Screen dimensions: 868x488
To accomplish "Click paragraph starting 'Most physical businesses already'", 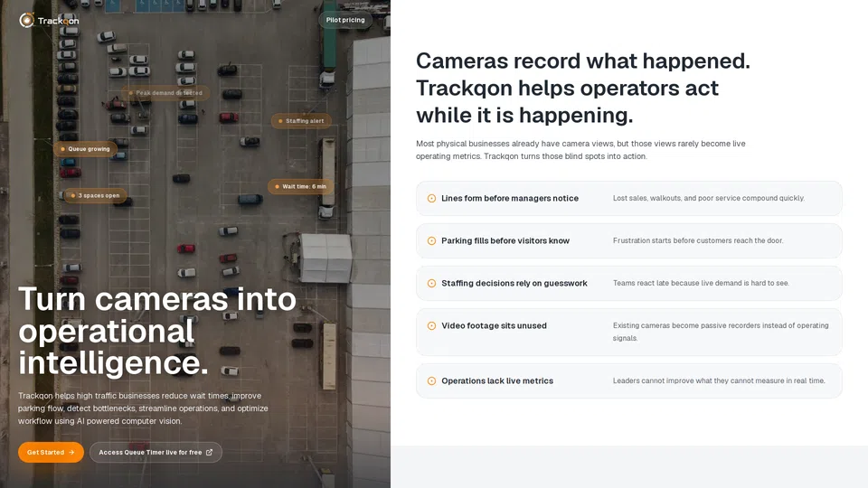I will pyautogui.click(x=580, y=150).
